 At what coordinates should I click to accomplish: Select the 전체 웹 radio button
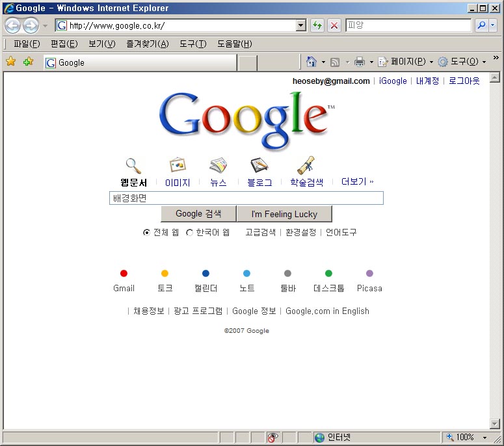point(146,232)
